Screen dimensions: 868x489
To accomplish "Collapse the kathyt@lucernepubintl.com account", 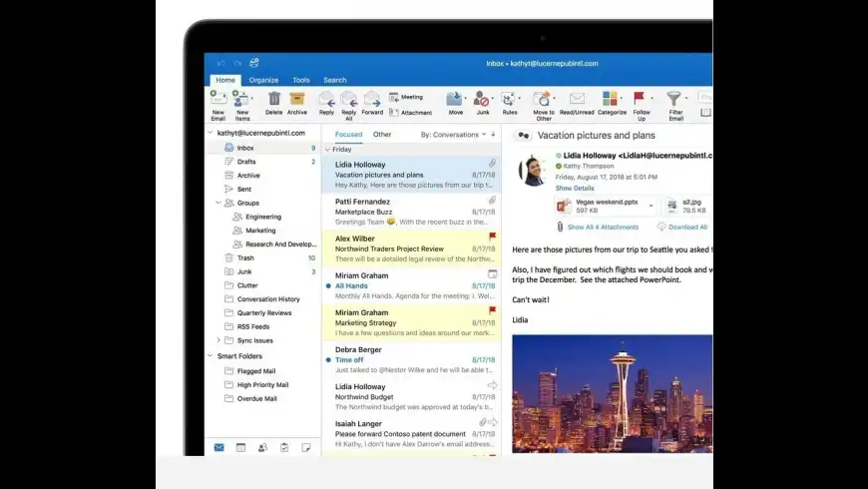I will (x=211, y=133).
